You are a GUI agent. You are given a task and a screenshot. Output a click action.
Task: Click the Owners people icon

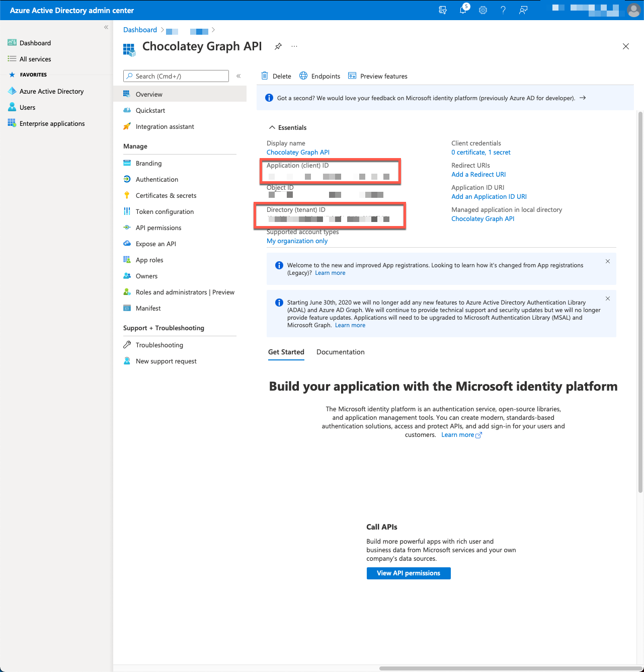click(x=127, y=276)
